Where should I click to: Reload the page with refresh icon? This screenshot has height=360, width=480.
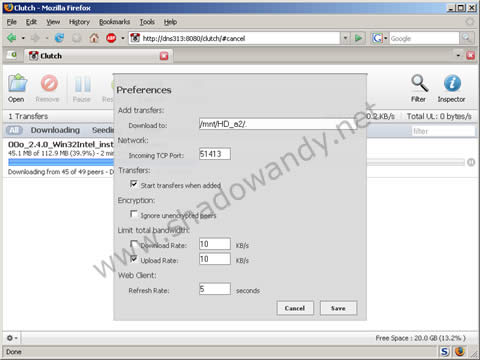[59, 38]
